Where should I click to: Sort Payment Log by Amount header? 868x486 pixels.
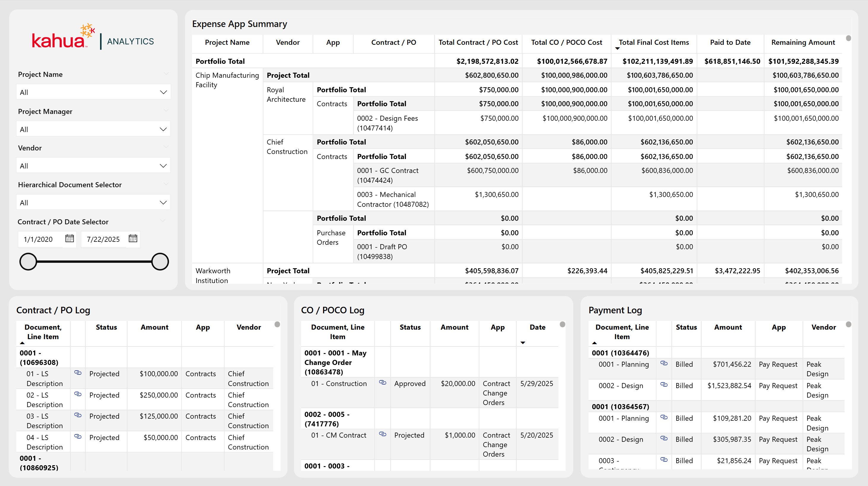tap(728, 327)
